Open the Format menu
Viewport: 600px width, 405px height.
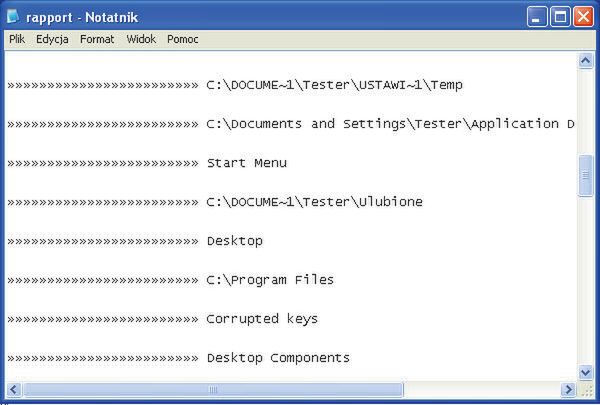pos(97,39)
